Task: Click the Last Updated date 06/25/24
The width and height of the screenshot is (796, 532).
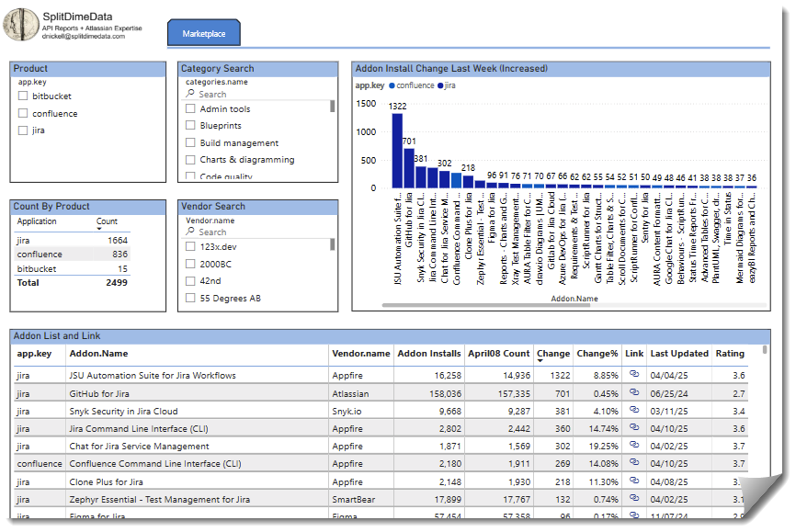Action: tap(669, 394)
